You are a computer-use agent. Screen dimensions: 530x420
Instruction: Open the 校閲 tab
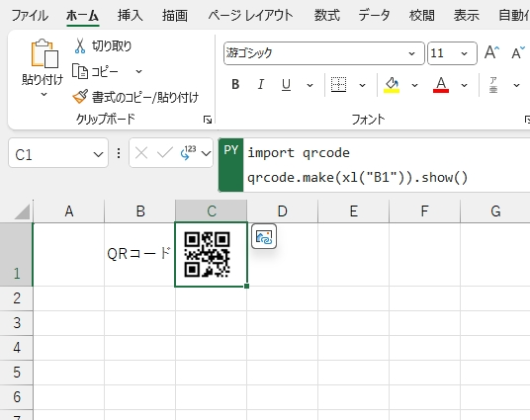pyautogui.click(x=422, y=16)
